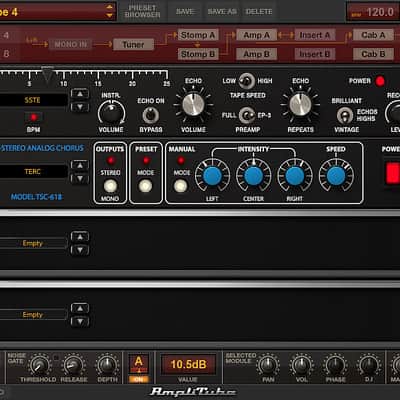
Task: Switch to Cab B module
Action: (373, 54)
